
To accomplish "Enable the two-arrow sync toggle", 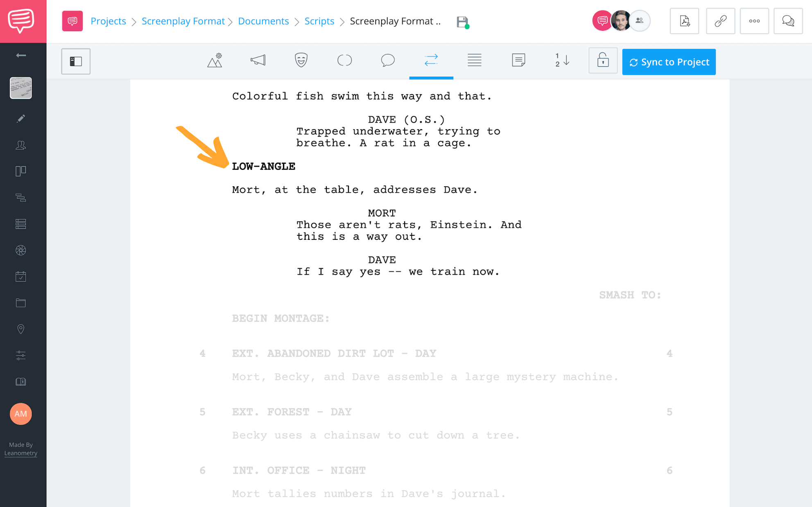I will pos(430,60).
